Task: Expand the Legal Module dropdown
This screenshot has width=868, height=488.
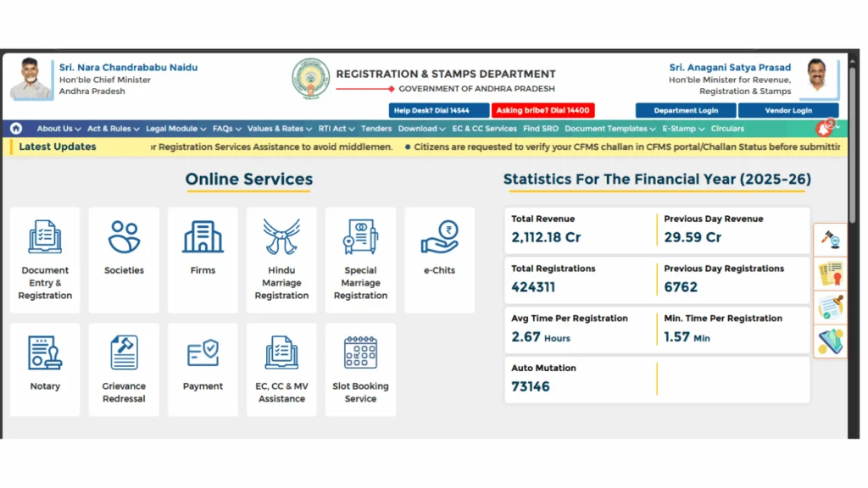Action: click(175, 129)
